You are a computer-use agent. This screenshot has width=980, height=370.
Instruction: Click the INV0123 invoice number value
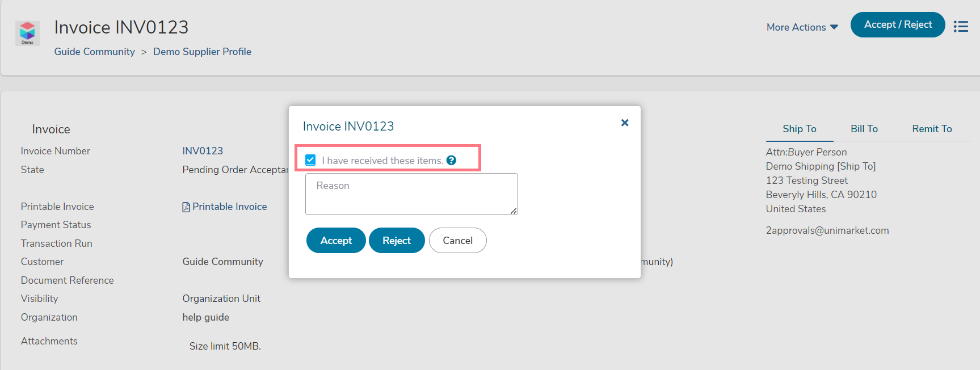point(203,151)
